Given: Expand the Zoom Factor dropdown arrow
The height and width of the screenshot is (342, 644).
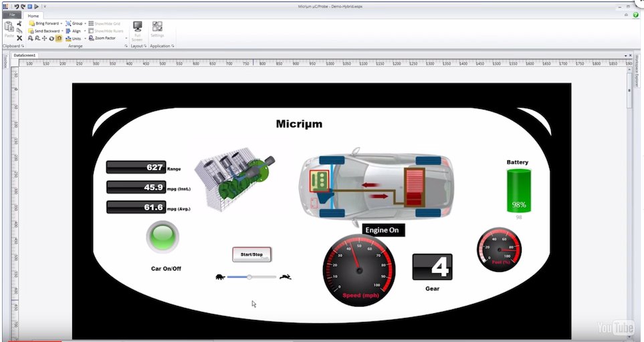Looking at the screenshot, I should point(126,38).
